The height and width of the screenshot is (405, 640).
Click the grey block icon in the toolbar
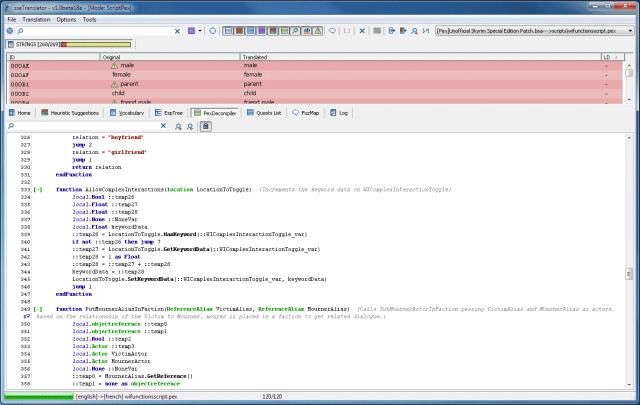click(x=377, y=31)
